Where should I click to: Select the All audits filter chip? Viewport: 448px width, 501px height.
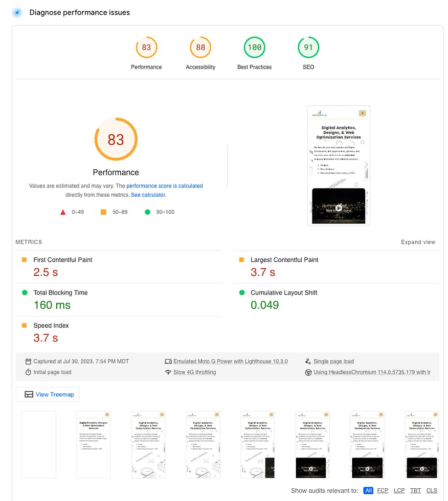tap(368, 490)
